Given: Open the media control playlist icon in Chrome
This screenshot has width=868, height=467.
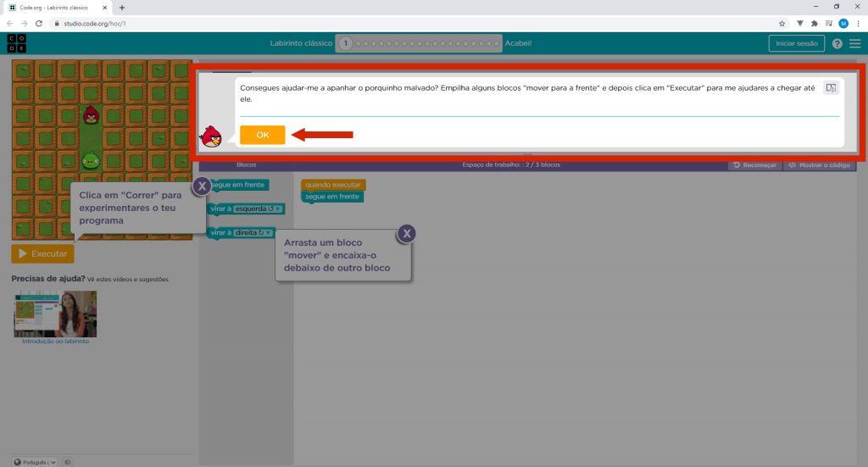Looking at the screenshot, I should (829, 23).
